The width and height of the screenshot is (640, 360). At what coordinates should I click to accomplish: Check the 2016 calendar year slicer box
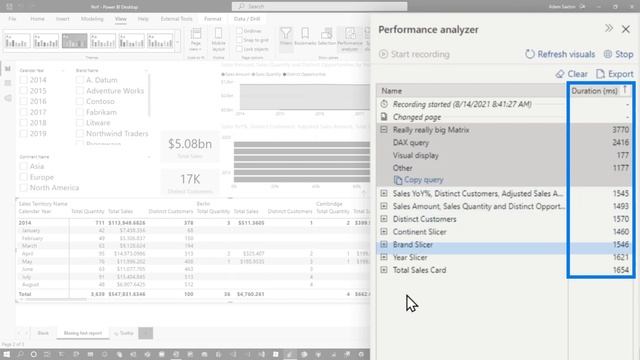click(24, 101)
